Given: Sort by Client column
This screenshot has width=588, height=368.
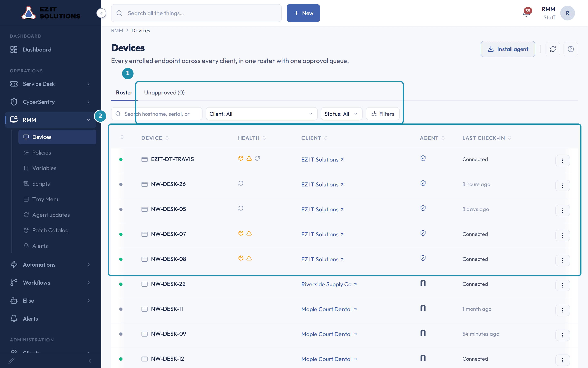Looking at the screenshot, I should coord(314,138).
